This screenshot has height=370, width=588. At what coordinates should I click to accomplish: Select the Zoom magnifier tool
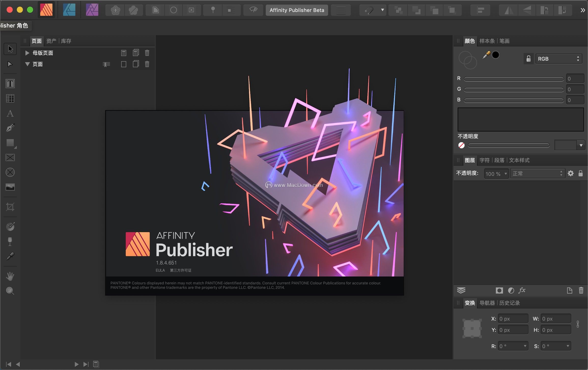coord(10,291)
